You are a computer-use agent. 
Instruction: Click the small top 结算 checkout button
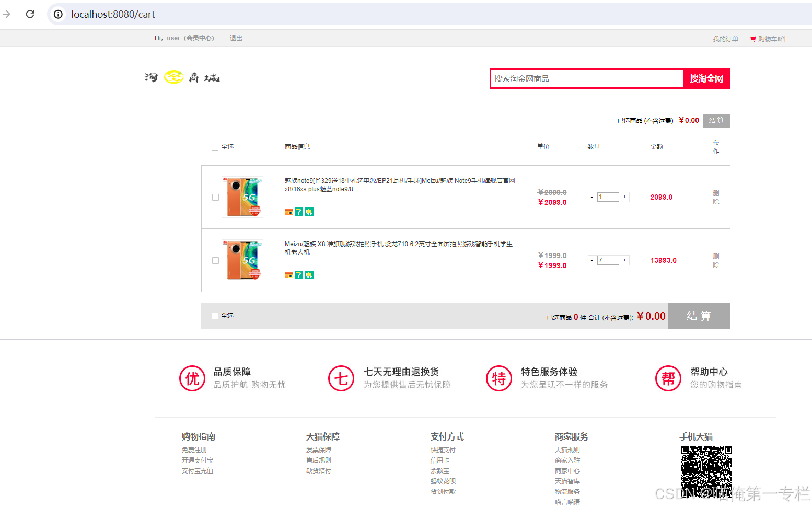(x=716, y=121)
